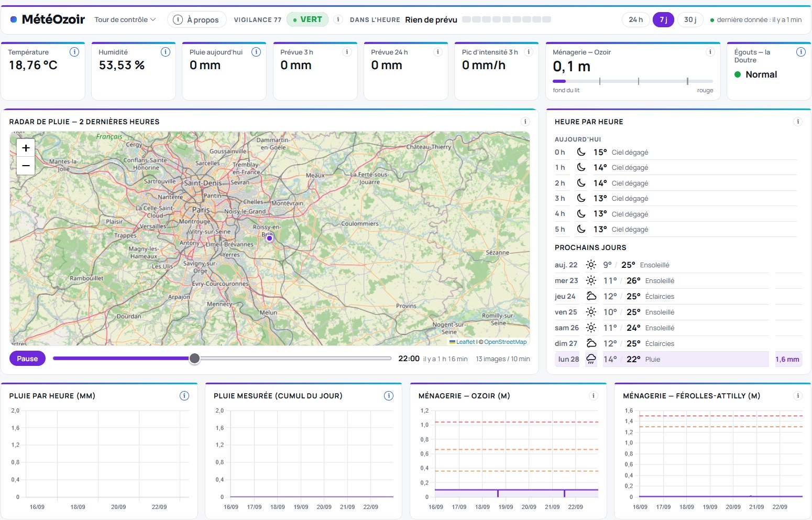Click the 13 images / 10 min label

[x=503, y=359]
